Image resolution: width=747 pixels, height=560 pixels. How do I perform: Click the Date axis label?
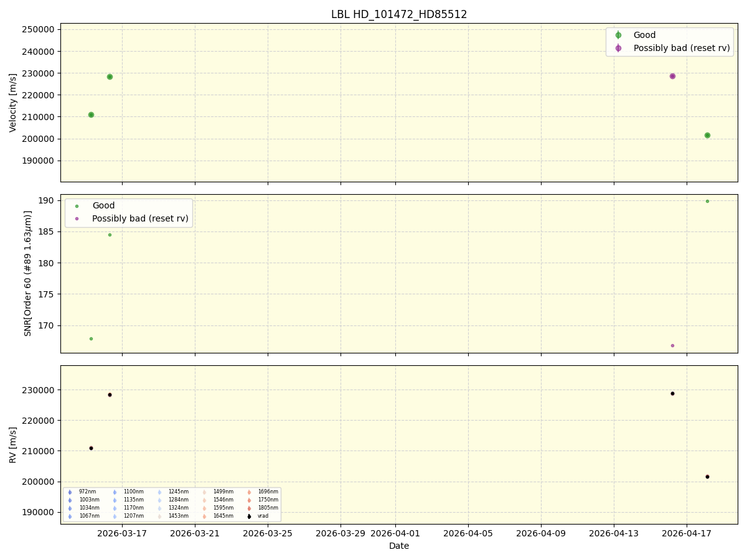coord(399,546)
